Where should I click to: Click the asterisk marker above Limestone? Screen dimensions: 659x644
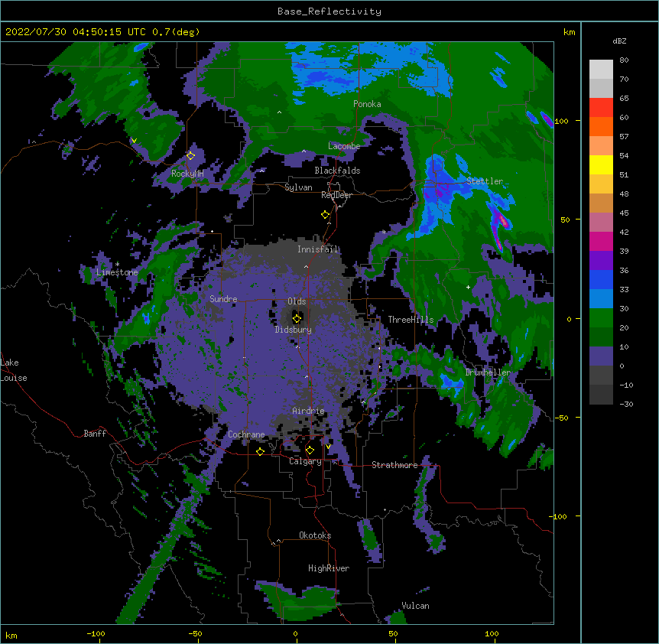point(117,264)
